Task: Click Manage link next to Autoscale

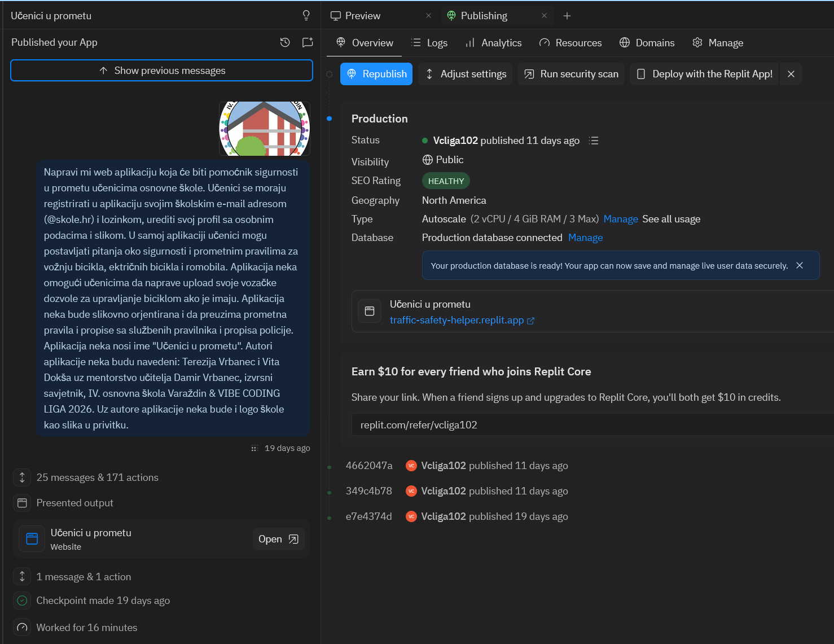Action: [621, 219]
